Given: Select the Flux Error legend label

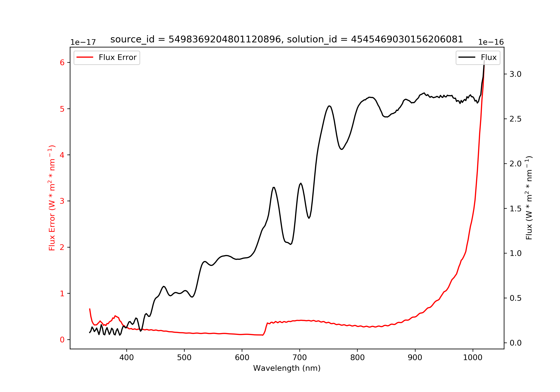Looking at the screenshot, I should pos(118,57).
